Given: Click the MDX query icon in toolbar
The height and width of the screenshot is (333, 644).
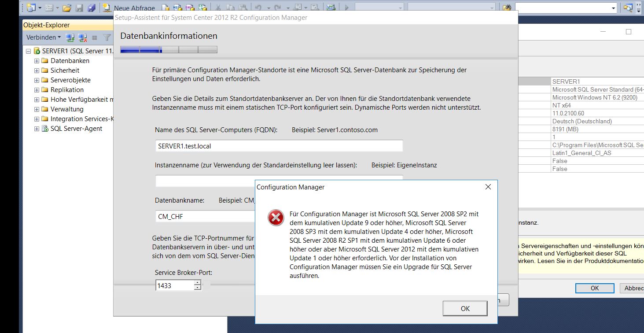Looking at the screenshot, I should coord(178,7).
